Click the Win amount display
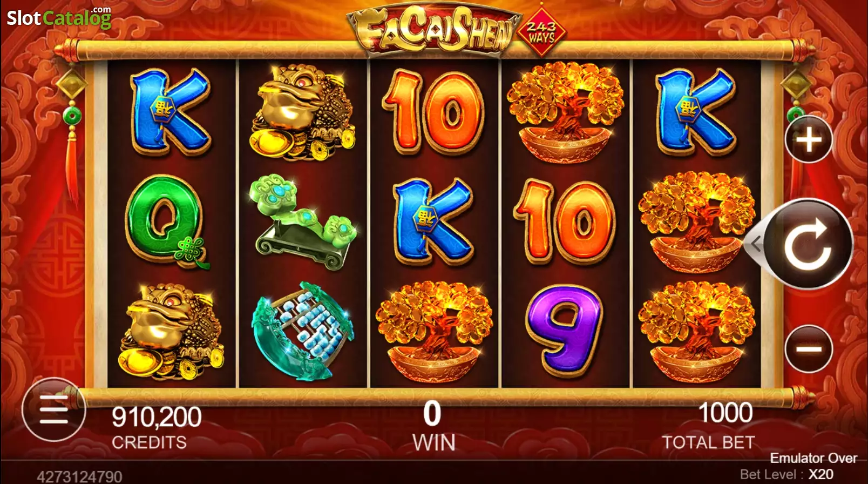Screen dimensions: 868x484 (x=433, y=426)
